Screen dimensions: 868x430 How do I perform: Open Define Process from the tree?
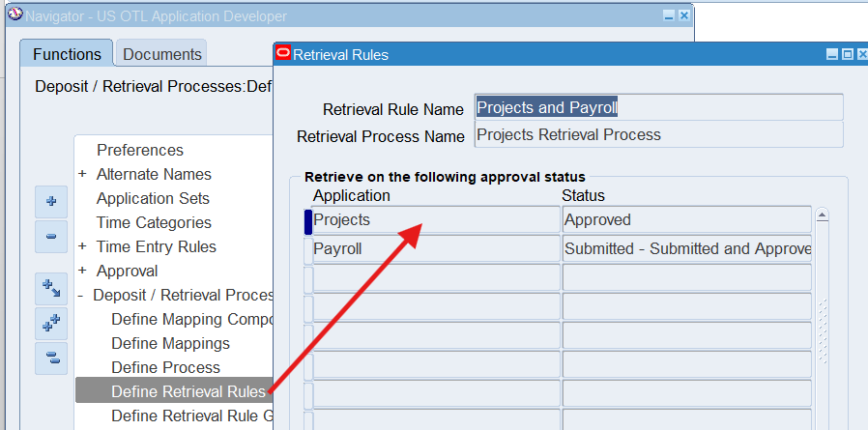pos(165,367)
